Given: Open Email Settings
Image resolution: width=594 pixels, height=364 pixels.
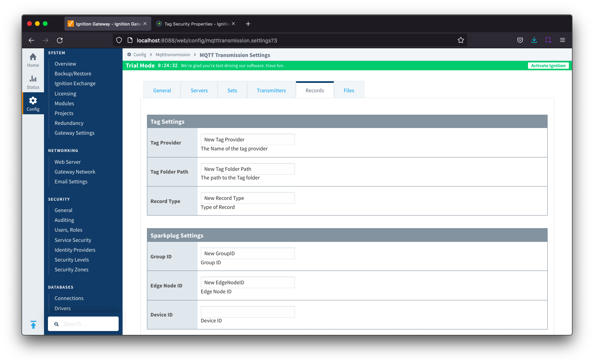Looking at the screenshot, I should point(71,182).
